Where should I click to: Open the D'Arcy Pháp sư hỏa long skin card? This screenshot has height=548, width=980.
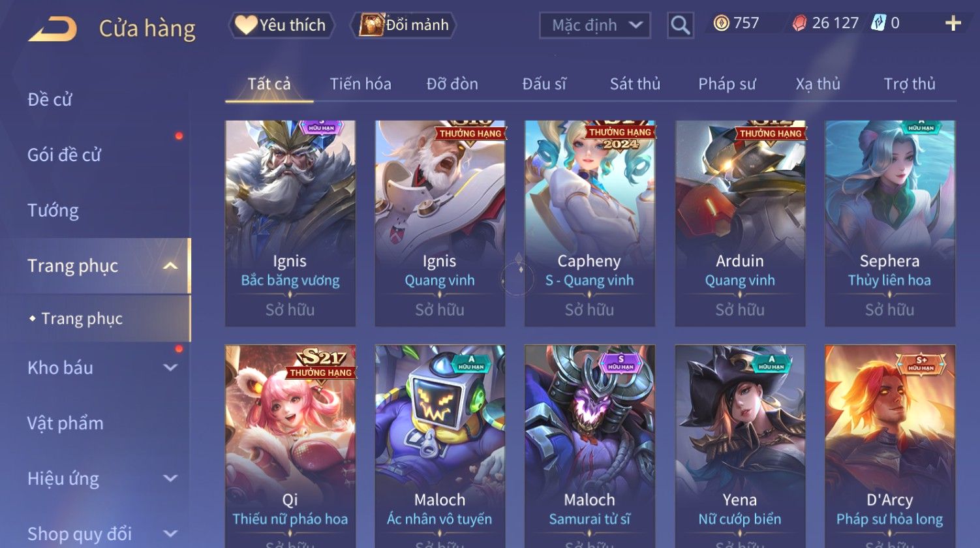tap(890, 446)
